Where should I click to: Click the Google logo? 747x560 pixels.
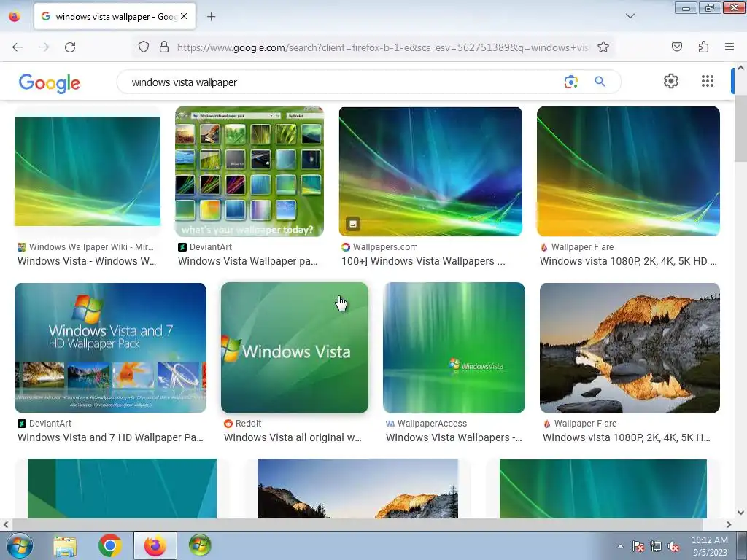(x=50, y=83)
